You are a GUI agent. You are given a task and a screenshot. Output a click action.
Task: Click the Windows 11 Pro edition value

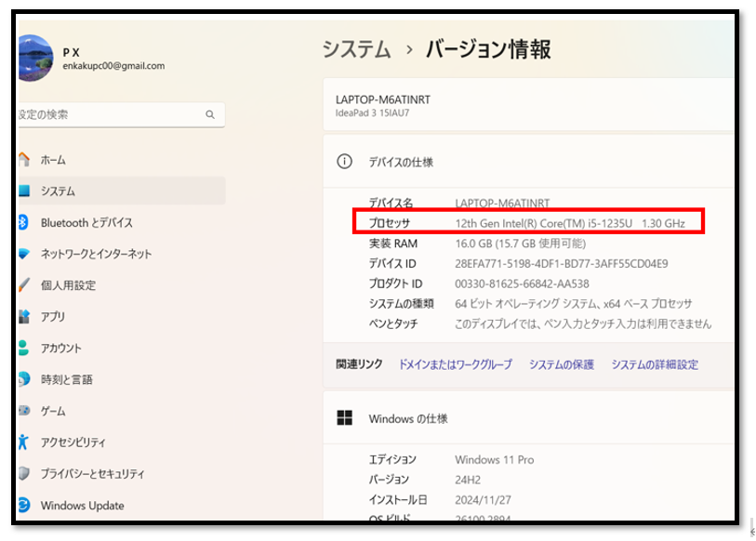coord(494,460)
